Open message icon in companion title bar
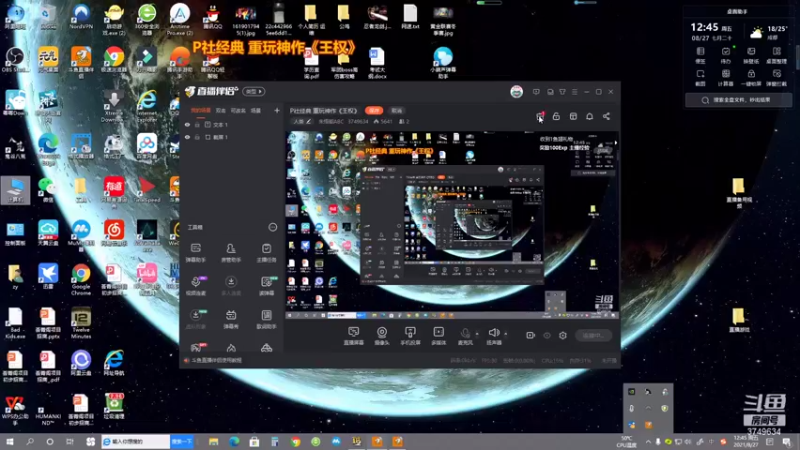Image resolution: width=800 pixels, height=450 pixels. point(536,92)
